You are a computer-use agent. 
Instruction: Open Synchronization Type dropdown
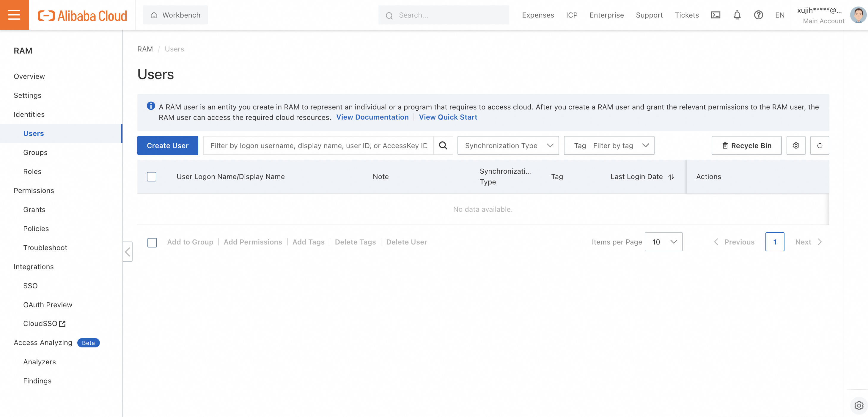pyautogui.click(x=508, y=145)
